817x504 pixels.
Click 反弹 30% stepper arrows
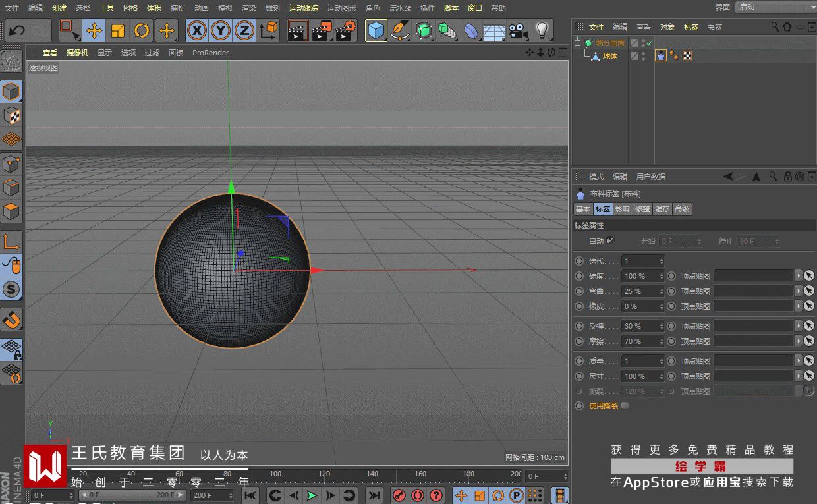pos(662,326)
